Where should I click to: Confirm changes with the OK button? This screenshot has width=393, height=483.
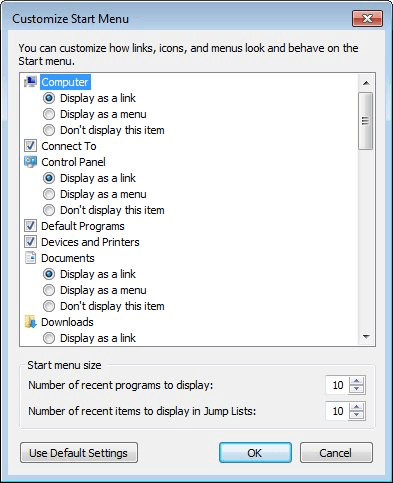click(x=255, y=453)
